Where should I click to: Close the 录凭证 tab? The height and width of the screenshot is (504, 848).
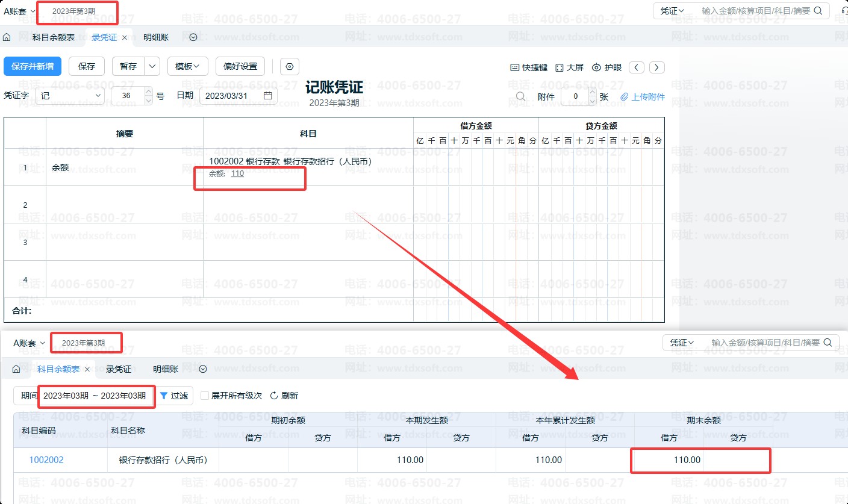tap(125, 37)
